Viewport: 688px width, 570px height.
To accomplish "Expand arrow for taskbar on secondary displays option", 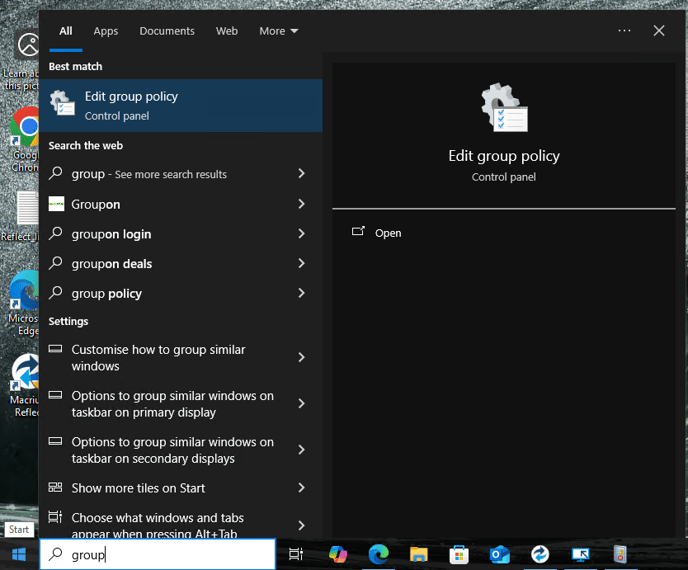I will pos(301,450).
